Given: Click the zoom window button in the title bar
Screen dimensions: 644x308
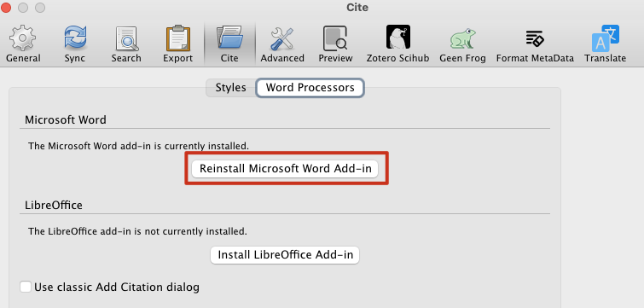Looking at the screenshot, I should tap(40, 8).
